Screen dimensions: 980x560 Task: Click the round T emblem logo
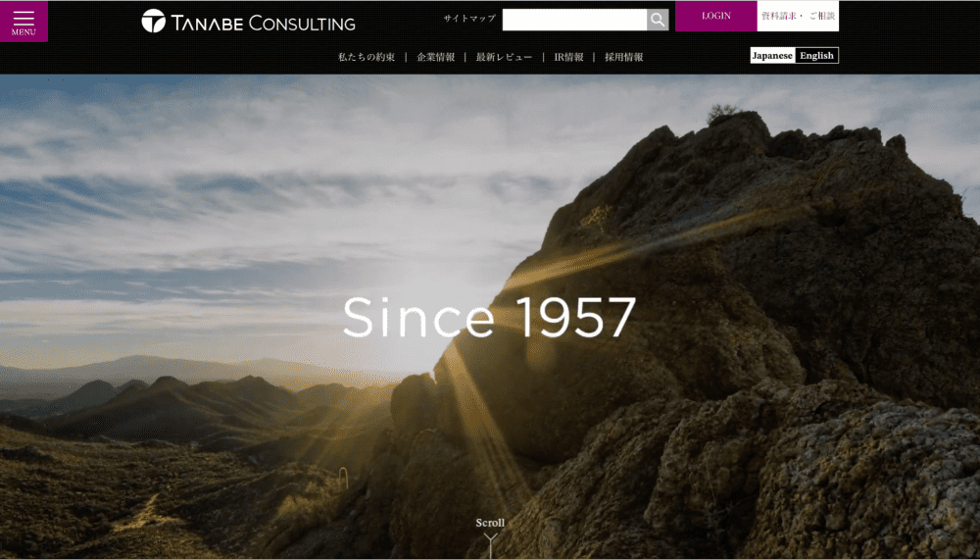[x=153, y=22]
